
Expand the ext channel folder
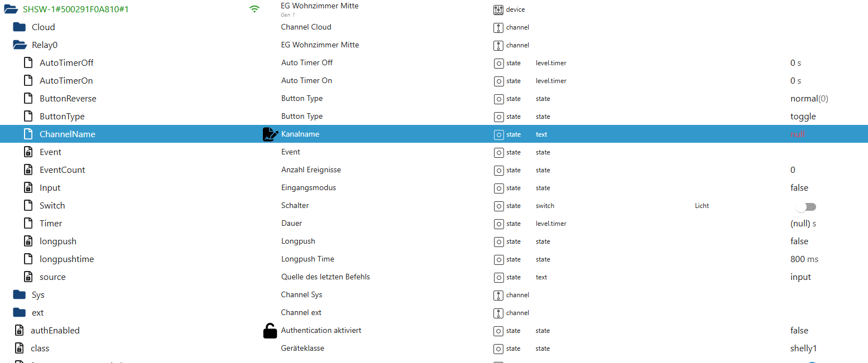(x=20, y=312)
